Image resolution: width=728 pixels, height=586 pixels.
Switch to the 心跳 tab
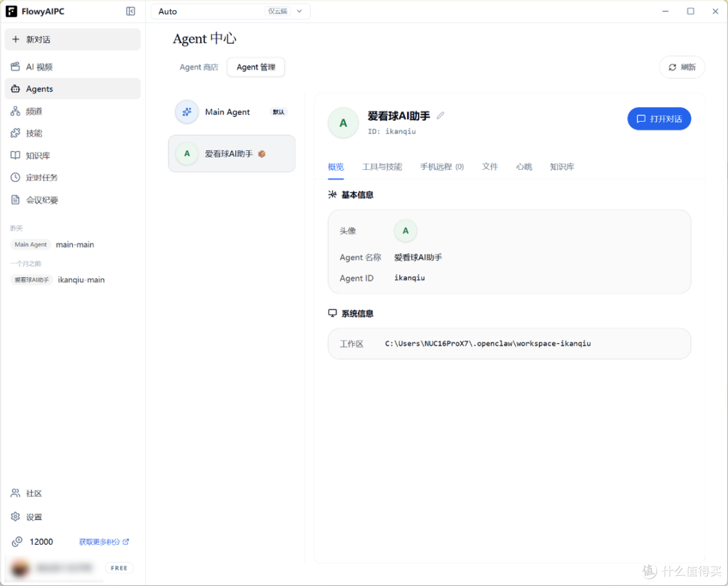pyautogui.click(x=524, y=167)
